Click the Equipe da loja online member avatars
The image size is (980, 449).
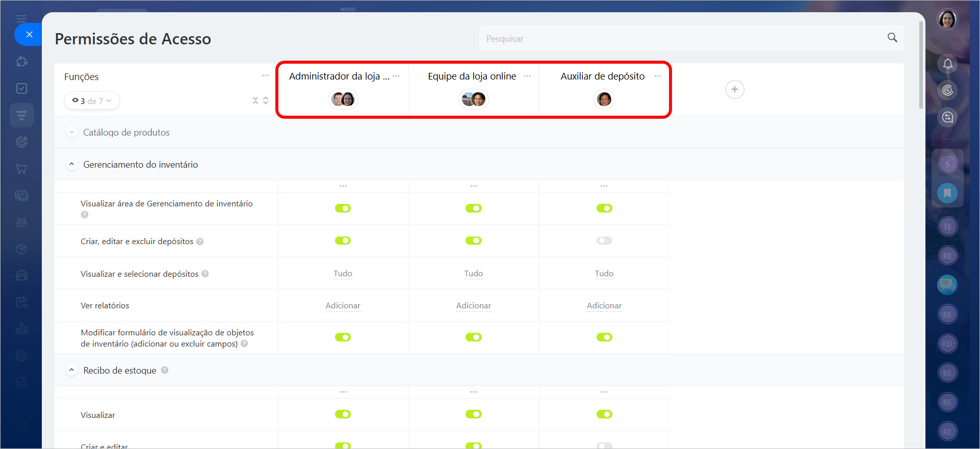pos(474,99)
